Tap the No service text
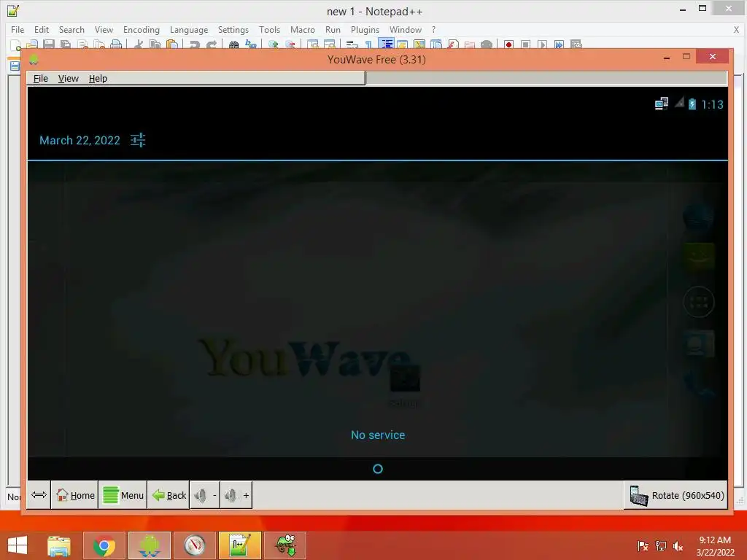The height and width of the screenshot is (560, 747). [x=378, y=435]
